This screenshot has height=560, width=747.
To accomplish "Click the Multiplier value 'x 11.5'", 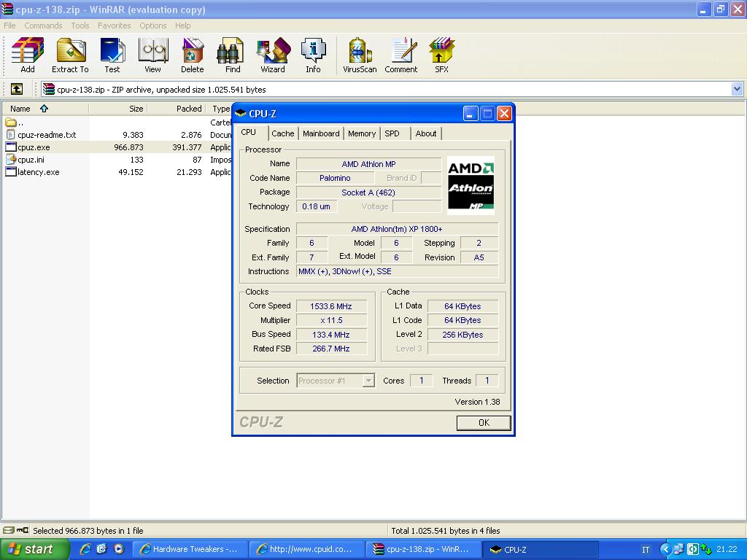I will (x=331, y=320).
